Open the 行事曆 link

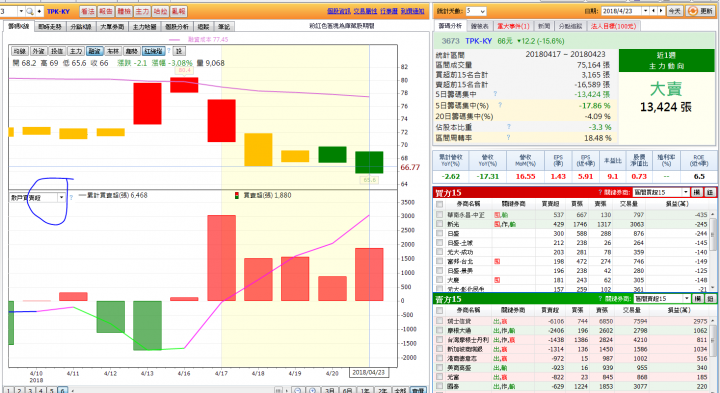click(x=389, y=11)
